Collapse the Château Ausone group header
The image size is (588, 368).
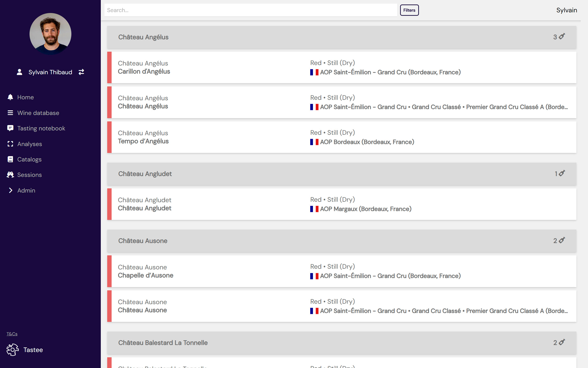click(x=342, y=241)
